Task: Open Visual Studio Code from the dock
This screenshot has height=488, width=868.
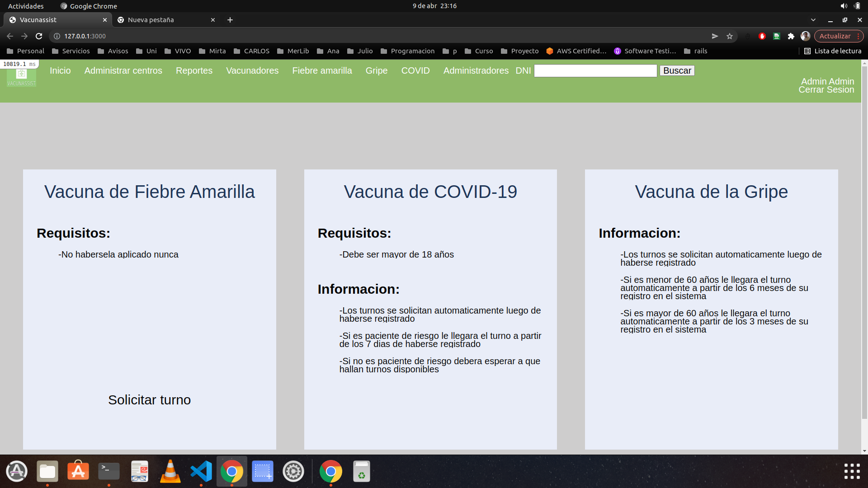Action: click(201, 471)
